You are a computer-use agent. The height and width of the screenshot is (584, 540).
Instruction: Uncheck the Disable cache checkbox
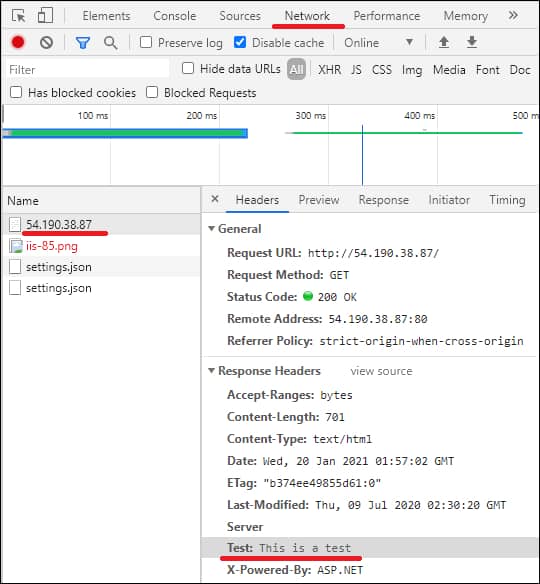point(240,42)
